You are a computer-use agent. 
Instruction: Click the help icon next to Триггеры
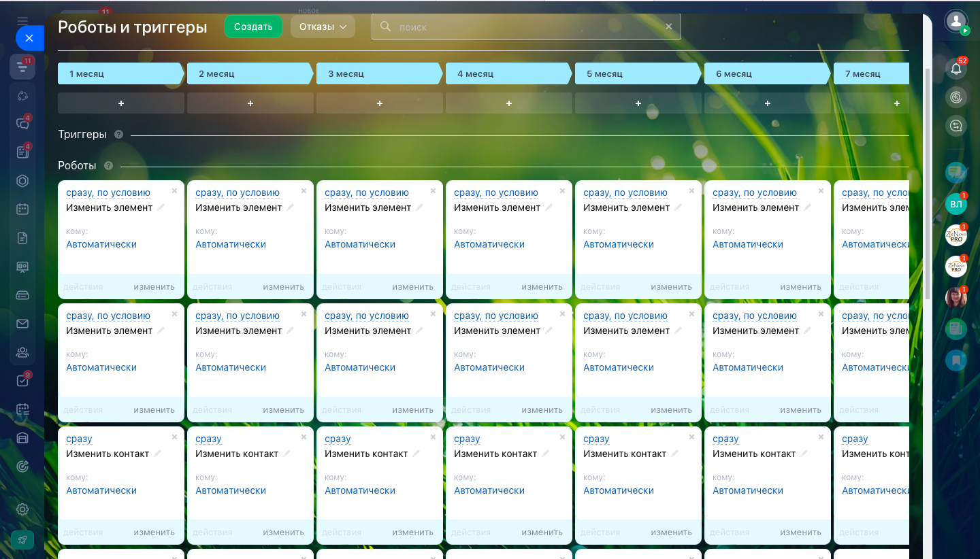(x=119, y=135)
